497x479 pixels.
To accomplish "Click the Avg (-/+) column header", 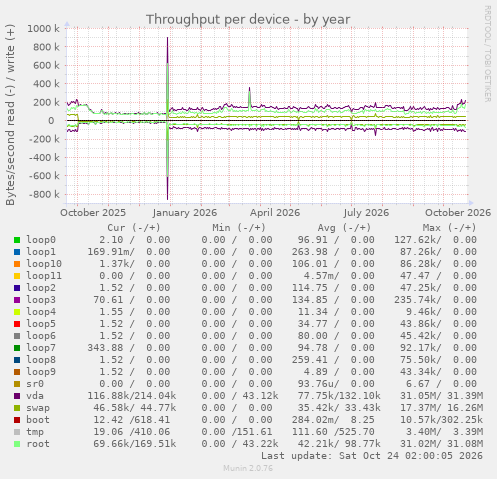I will (344, 228).
